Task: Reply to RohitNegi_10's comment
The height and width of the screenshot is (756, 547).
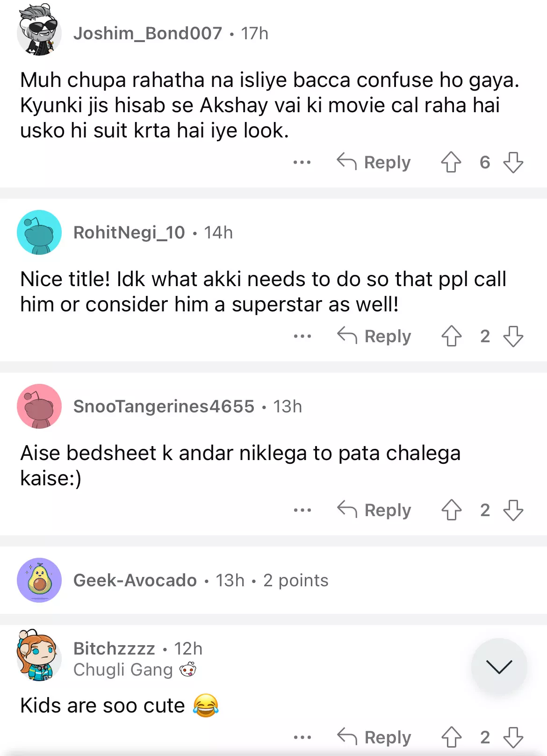Action: click(374, 336)
